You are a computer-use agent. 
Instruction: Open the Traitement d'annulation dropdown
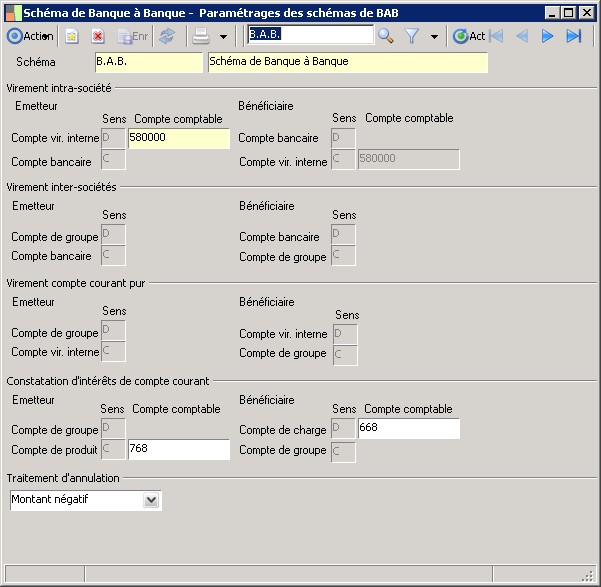pos(151,499)
